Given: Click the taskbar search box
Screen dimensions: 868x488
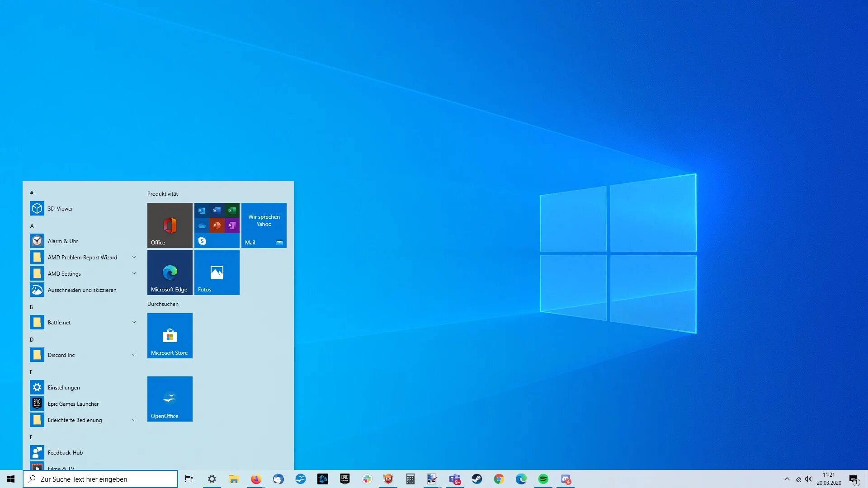Looking at the screenshot, I should point(100,479).
